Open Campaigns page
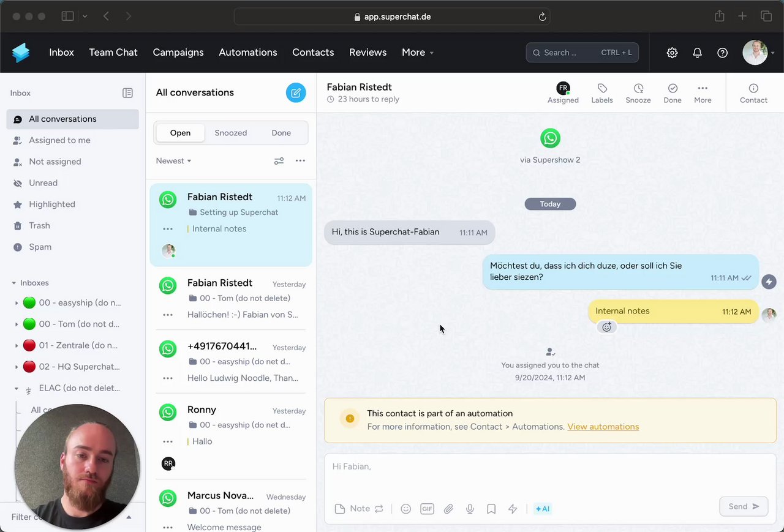784x532 pixels. click(178, 53)
